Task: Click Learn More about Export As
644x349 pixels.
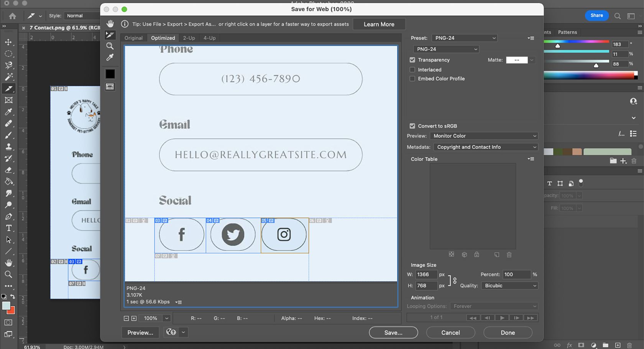Action: point(379,24)
